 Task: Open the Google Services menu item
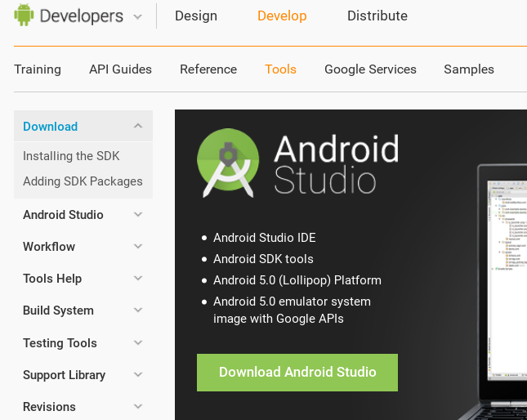pos(370,69)
